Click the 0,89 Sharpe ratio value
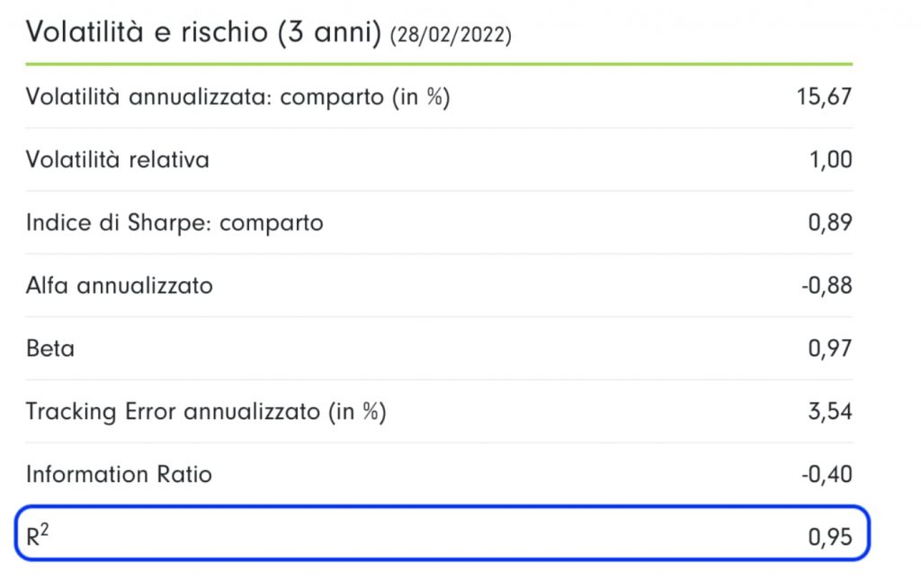Viewport: 921px width, 588px height. (x=829, y=223)
